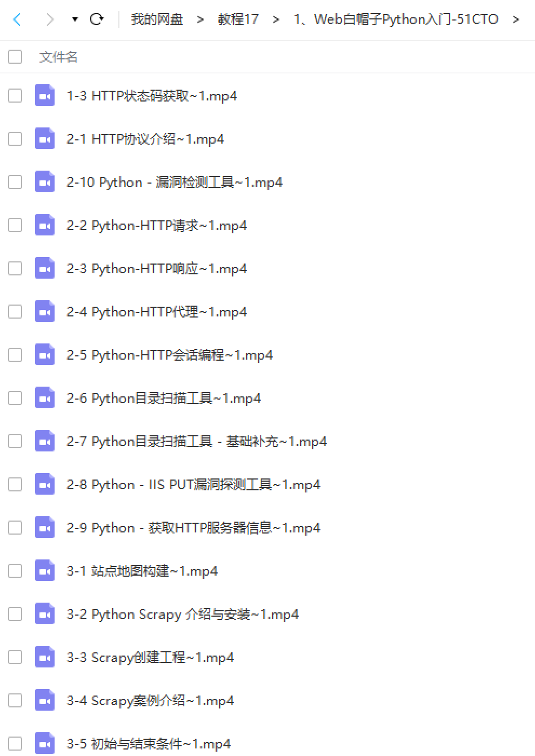Click video icon of 3-2 Python Scrapy 介绍与安装
The width and height of the screenshot is (535, 756).
(x=45, y=614)
